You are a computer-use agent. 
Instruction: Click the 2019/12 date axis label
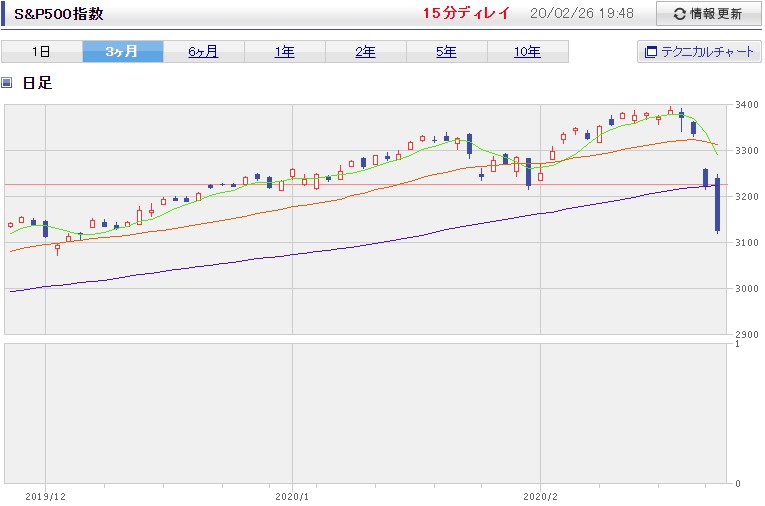click(45, 497)
